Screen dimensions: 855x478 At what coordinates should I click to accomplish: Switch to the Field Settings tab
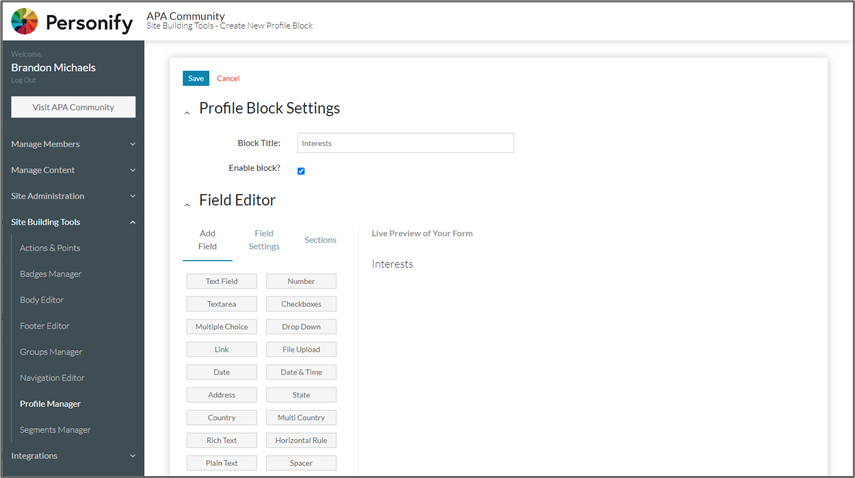click(x=264, y=240)
